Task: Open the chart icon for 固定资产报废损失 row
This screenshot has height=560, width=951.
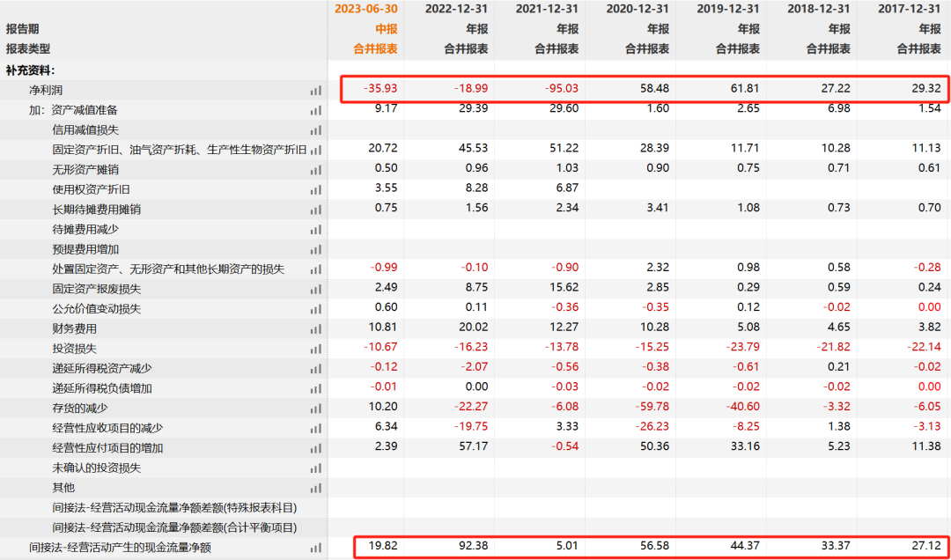Action: 315,290
